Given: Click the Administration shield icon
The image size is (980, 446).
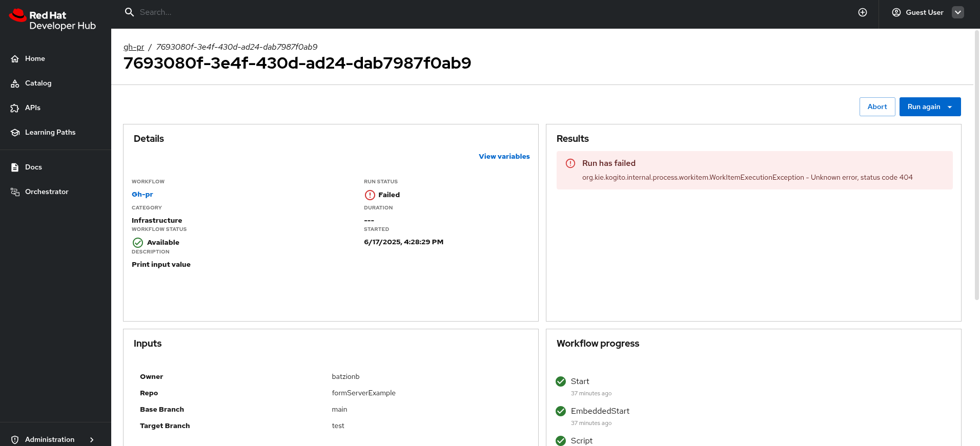Looking at the screenshot, I should 15,440.
